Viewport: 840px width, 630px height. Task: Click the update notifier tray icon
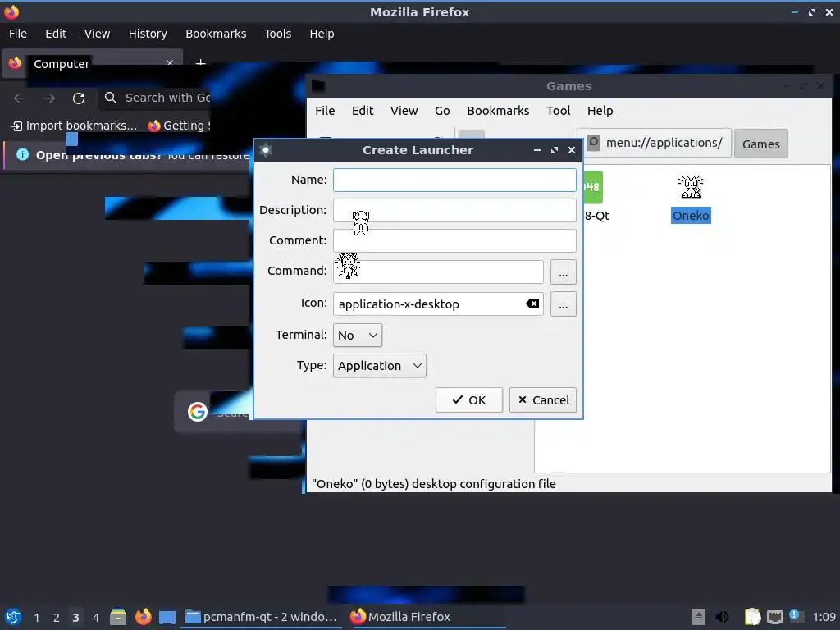(796, 616)
